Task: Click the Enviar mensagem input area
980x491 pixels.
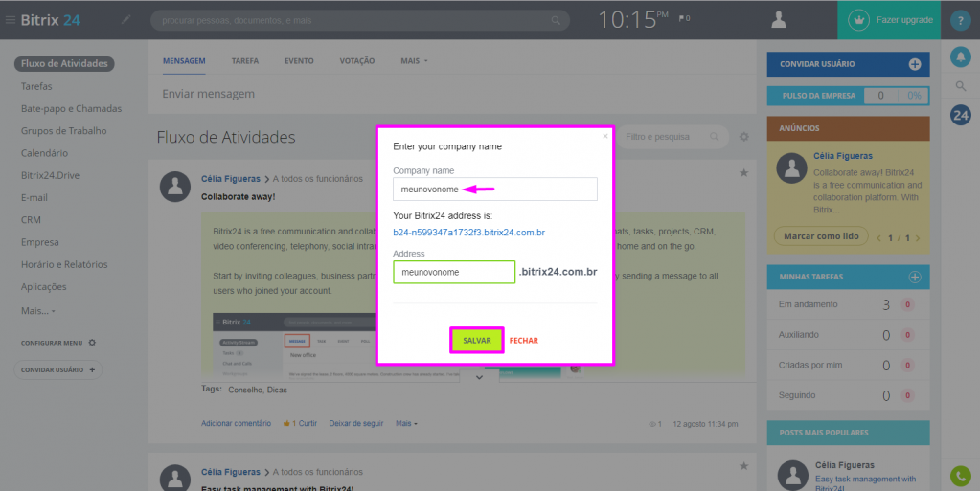Action: [x=452, y=94]
